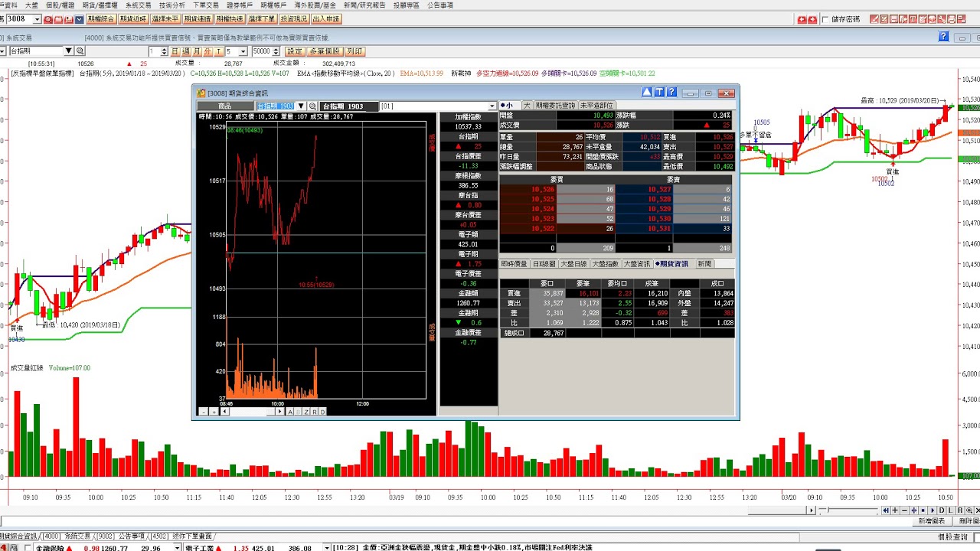Expand the 台指期 symbol dropdown on main chart

[69, 51]
